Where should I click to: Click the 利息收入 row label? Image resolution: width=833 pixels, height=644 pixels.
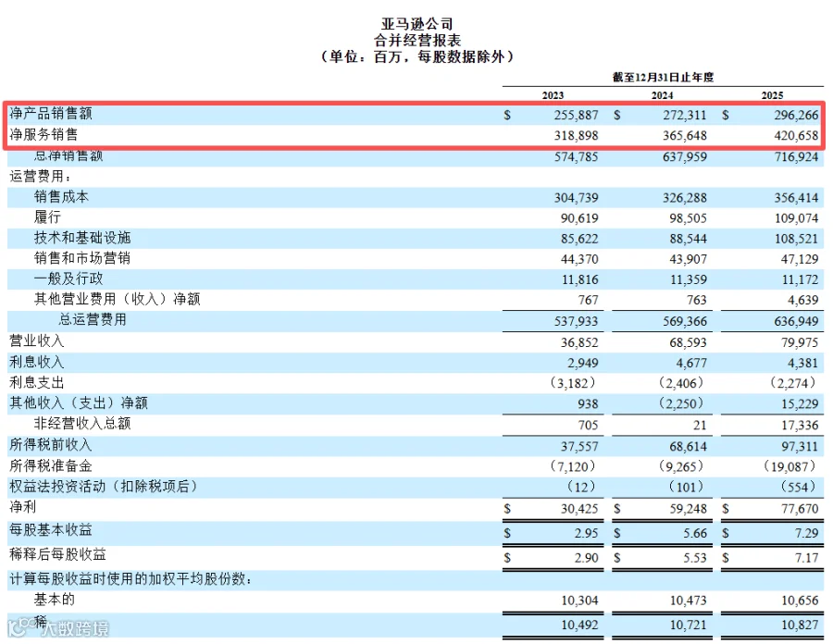[x=37, y=362]
